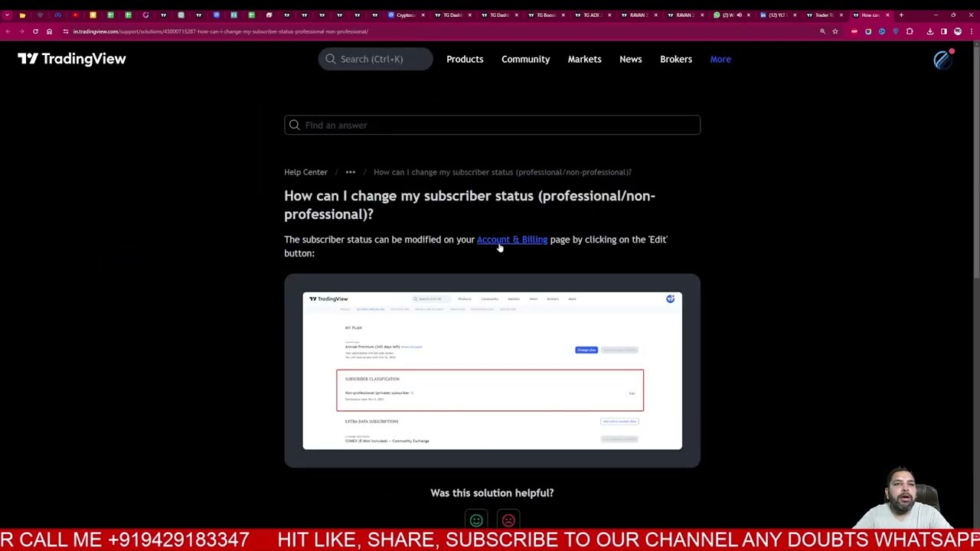The width and height of the screenshot is (980, 551).
Task: Click the browser home icon
Action: (x=49, y=31)
